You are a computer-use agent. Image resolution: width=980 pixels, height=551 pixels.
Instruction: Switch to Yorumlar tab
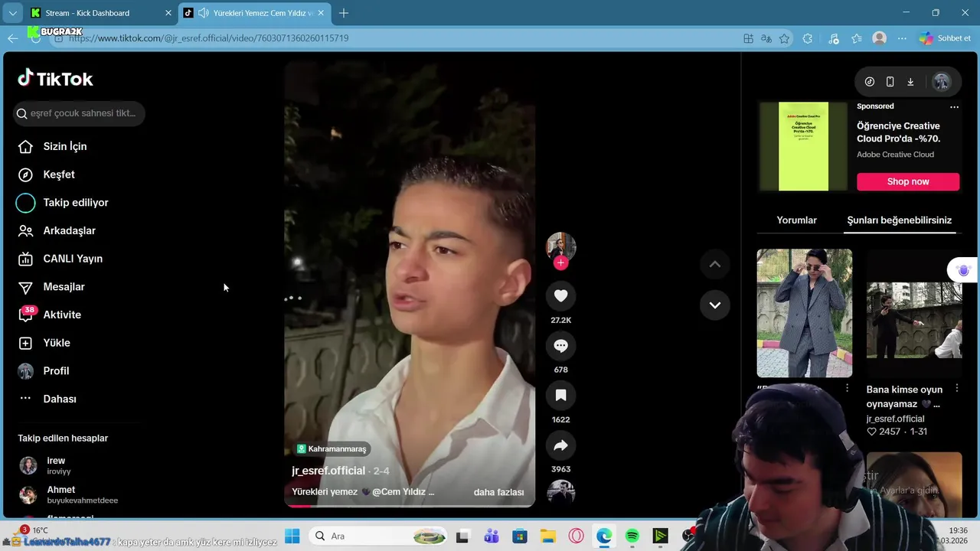coord(796,220)
